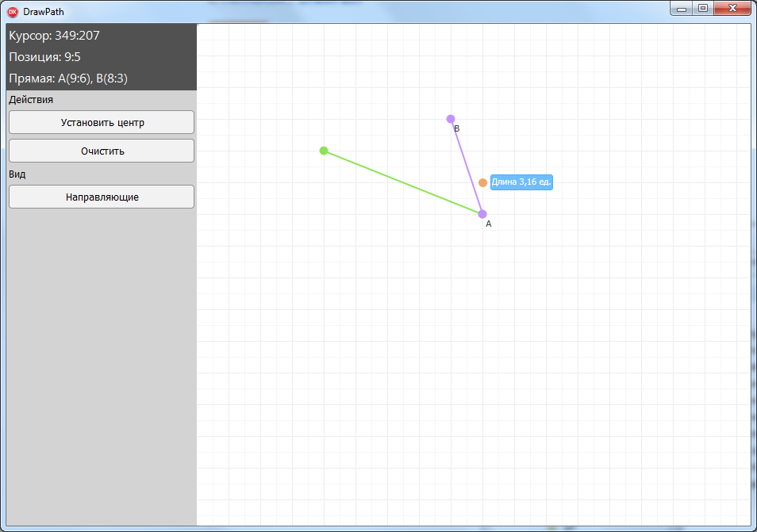Select purple point B on canvas

pyautogui.click(x=451, y=119)
